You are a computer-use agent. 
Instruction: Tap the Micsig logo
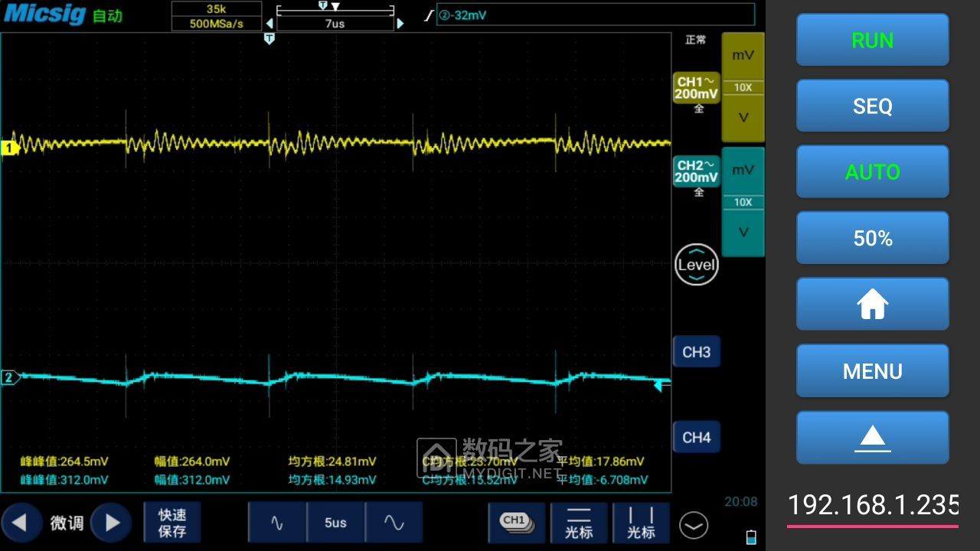45,14
